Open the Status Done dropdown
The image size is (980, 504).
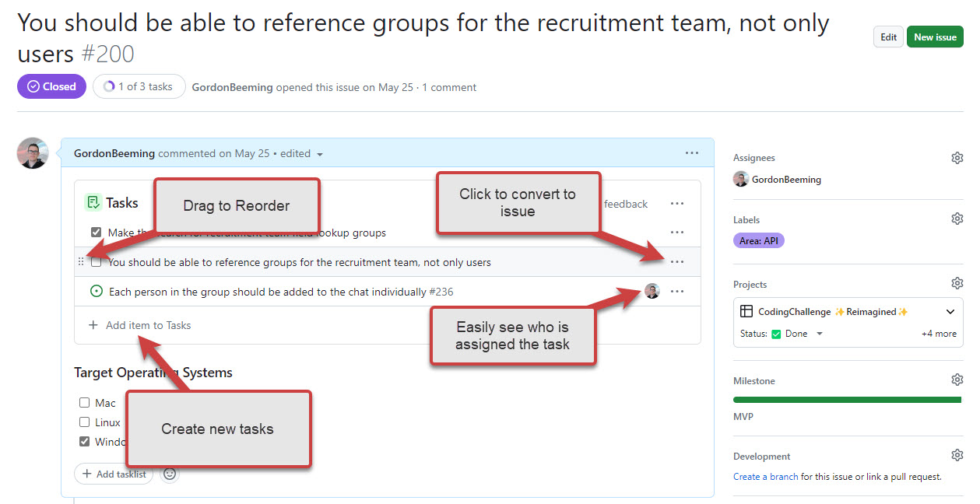819,334
